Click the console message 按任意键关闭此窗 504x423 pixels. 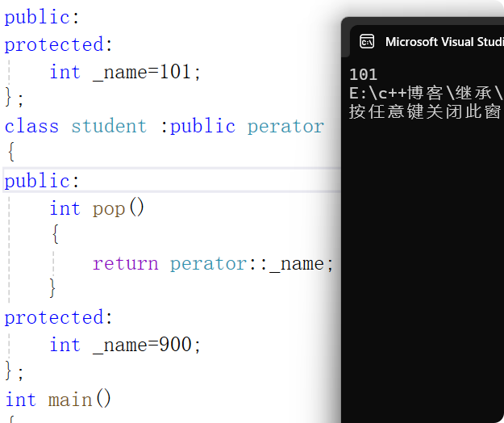[425, 111]
